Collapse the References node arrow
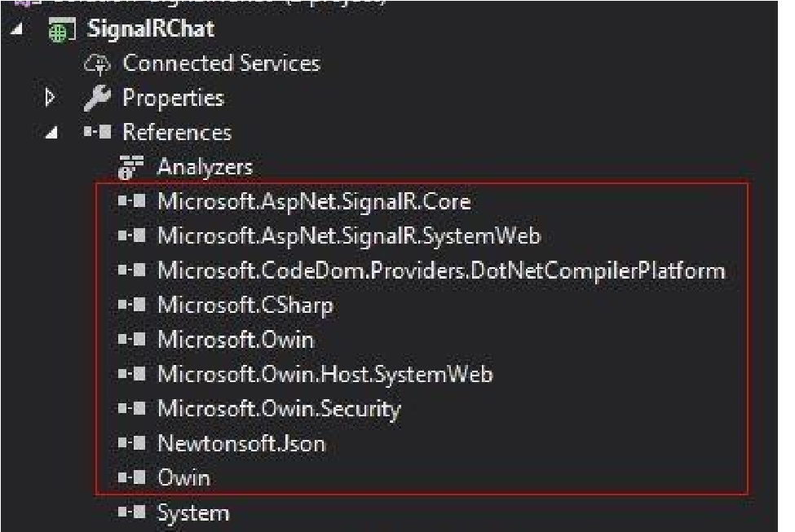The height and width of the screenshot is (532, 795). (x=51, y=133)
